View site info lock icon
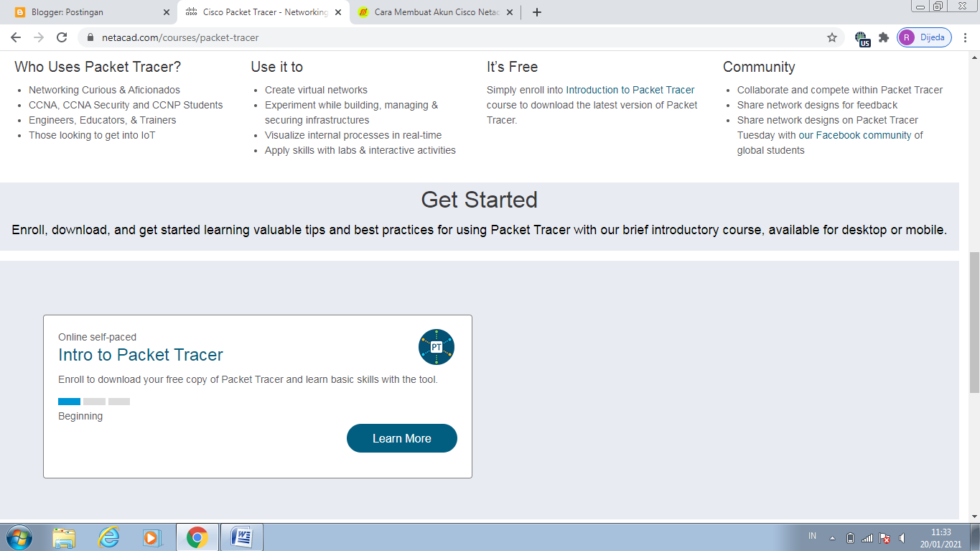This screenshot has width=980, height=551. tap(90, 37)
